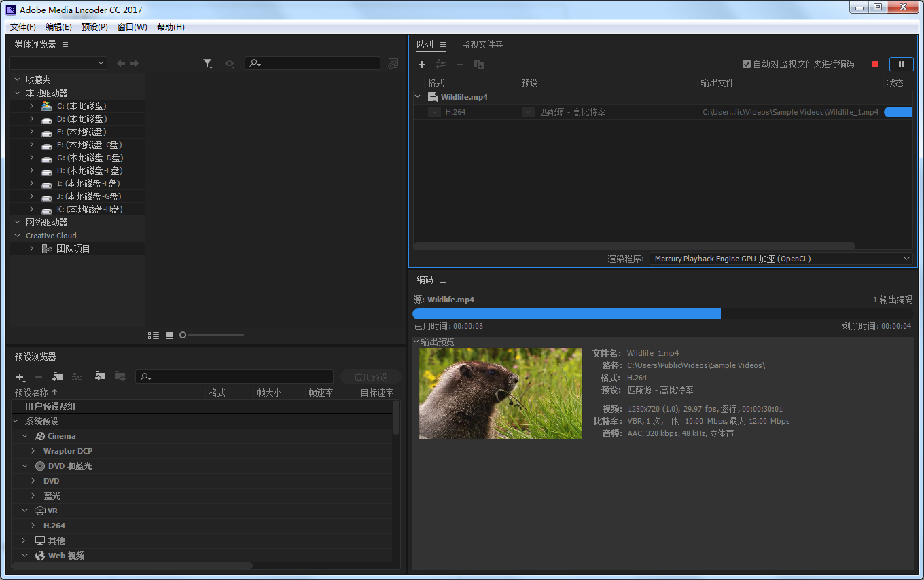Click the import presets icon
Viewport: 924px width, 580px height.
pyautogui.click(x=100, y=376)
